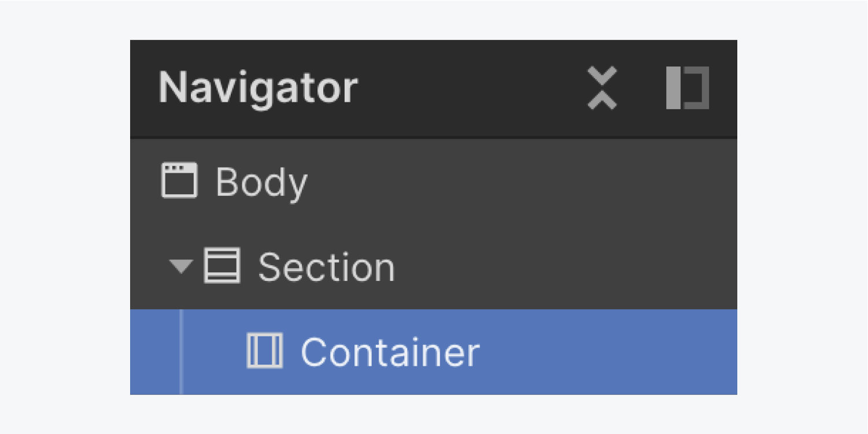Toggle Section children with the gray arrow
The height and width of the screenshot is (434, 868).
pyautogui.click(x=181, y=266)
